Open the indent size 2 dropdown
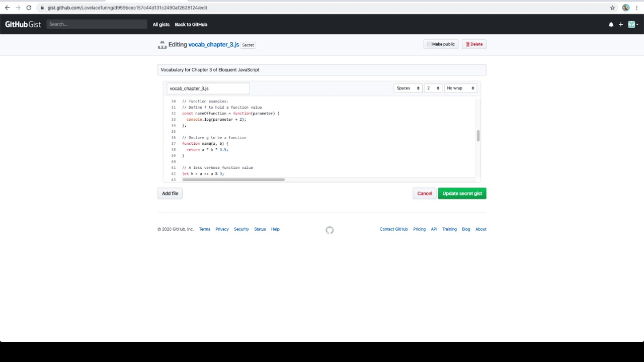Image resolution: width=644 pixels, height=362 pixels. [433, 88]
